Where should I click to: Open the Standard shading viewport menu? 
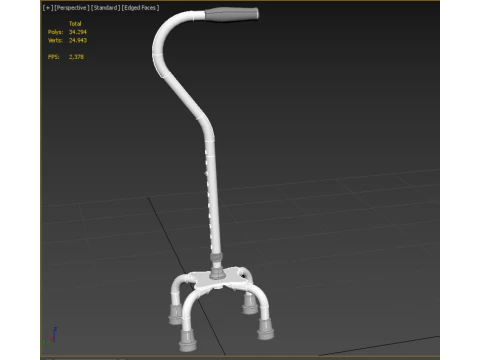pos(106,8)
